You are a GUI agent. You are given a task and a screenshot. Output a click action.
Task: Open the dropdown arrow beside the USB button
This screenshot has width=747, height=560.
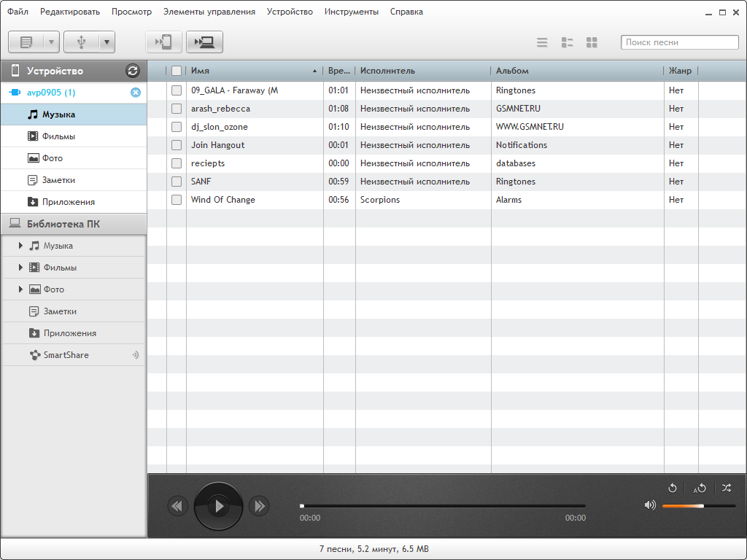click(107, 42)
